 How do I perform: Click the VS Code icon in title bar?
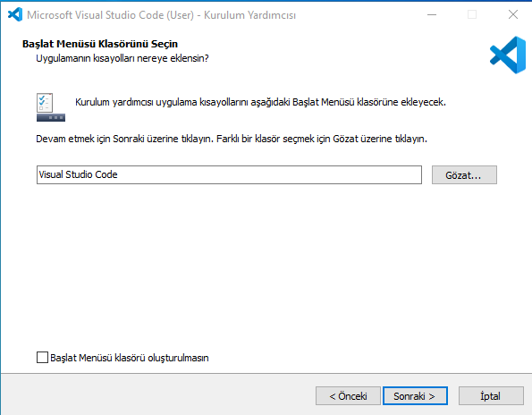pyautogui.click(x=15, y=14)
